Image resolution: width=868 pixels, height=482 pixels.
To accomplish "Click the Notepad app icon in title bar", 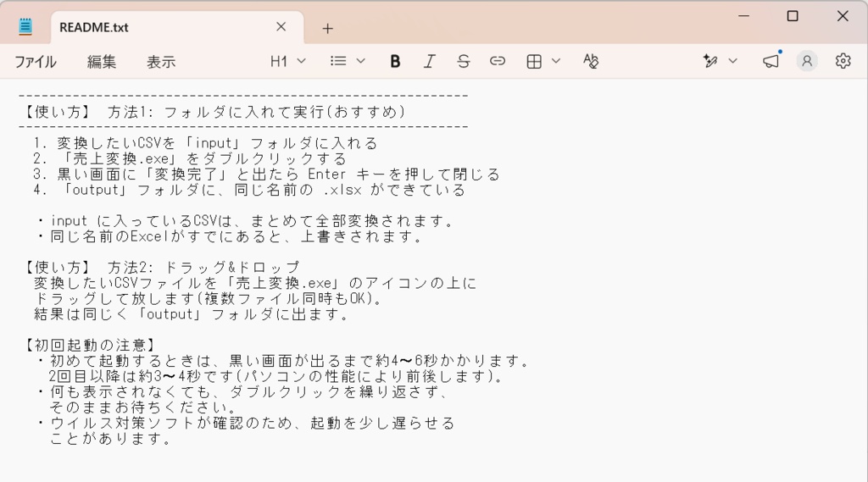I will 25,26.
